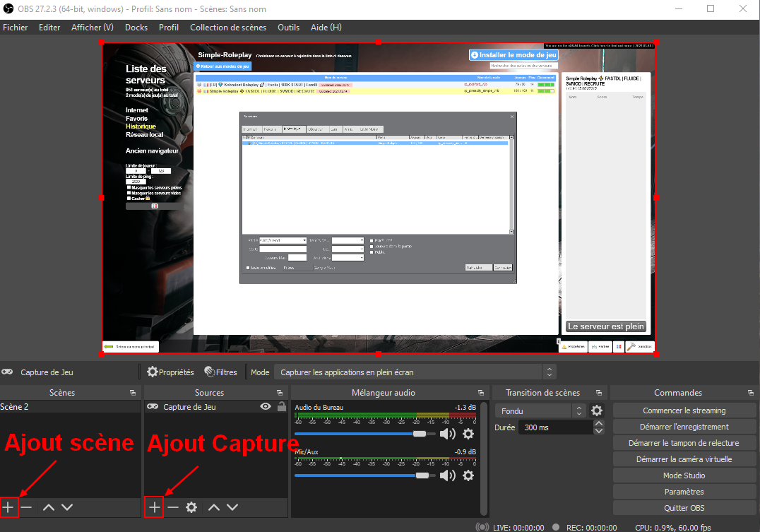Open the Afficher (V) menu
The width and height of the screenshot is (760, 532).
click(x=92, y=27)
